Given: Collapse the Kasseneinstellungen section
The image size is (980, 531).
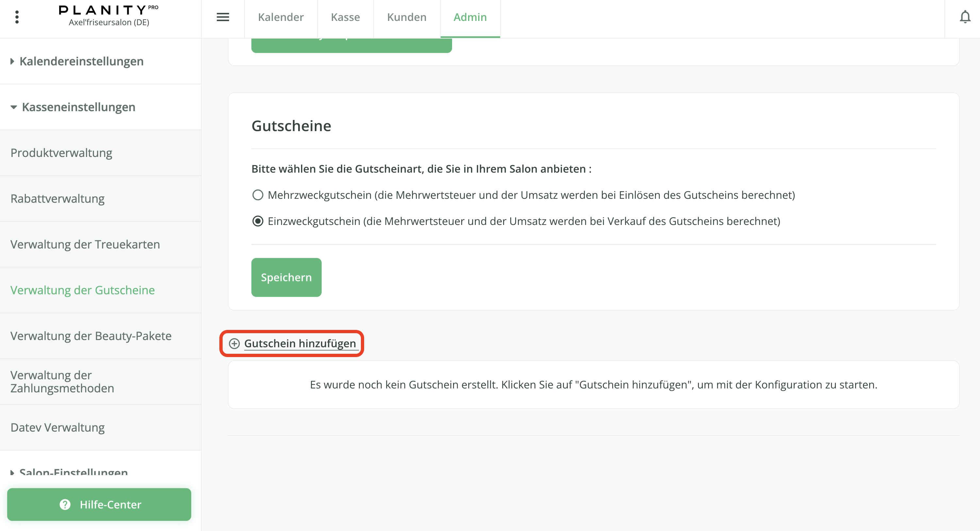Looking at the screenshot, I should click(78, 107).
